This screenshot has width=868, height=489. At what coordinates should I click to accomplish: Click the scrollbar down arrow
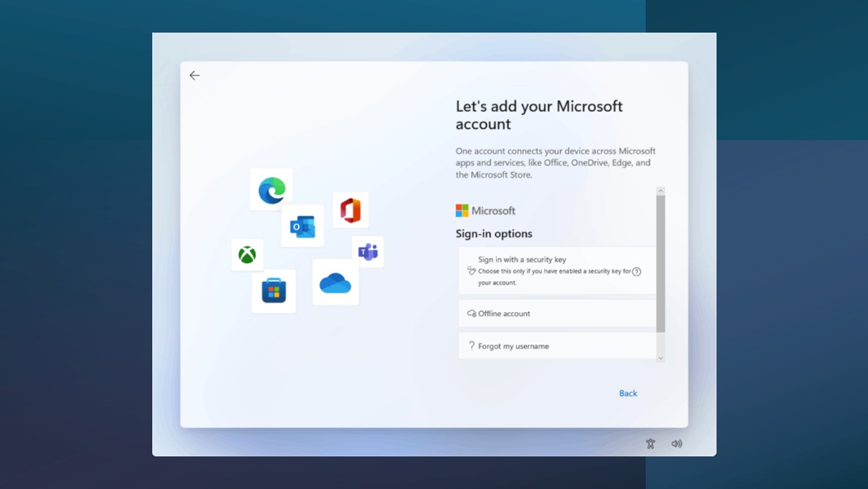click(x=660, y=359)
